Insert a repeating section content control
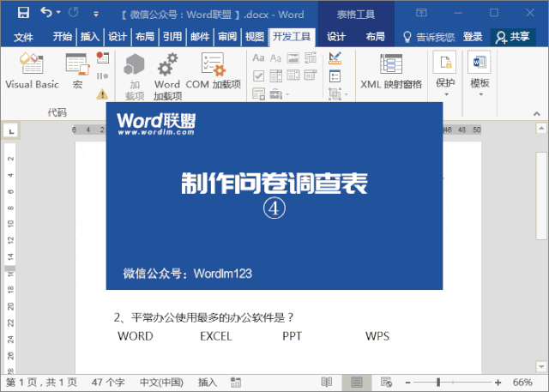This screenshot has width=549, height=392. pyautogui.click(x=258, y=93)
